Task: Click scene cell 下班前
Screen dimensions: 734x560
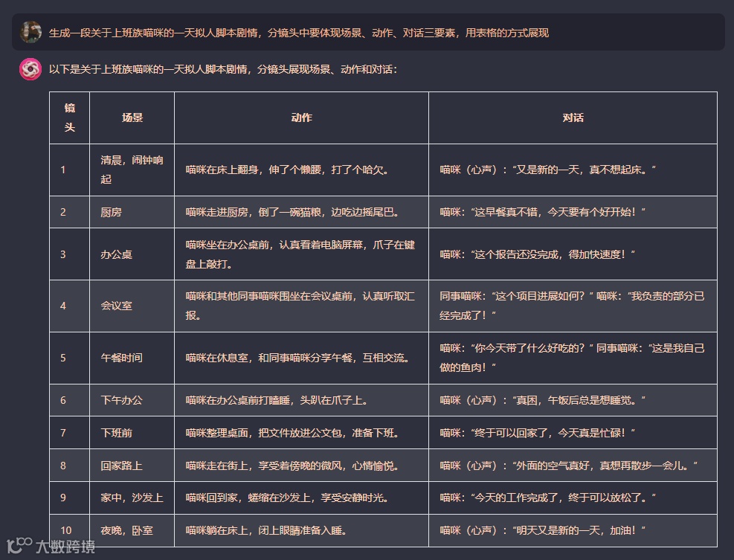Action: (132, 433)
